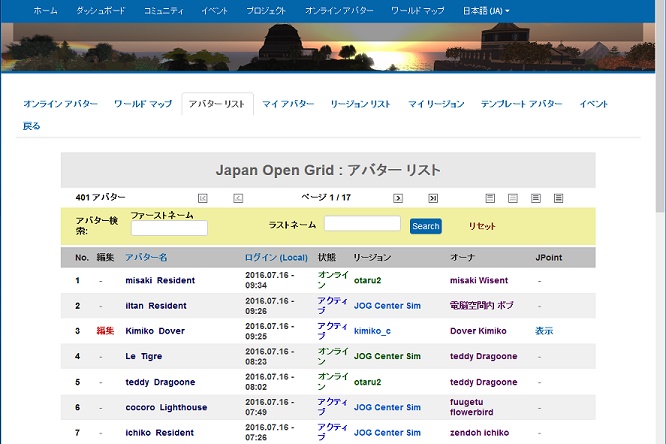The image size is (666, 444).
Task: Open avatar Kimiko Dover
Action: 155,331
